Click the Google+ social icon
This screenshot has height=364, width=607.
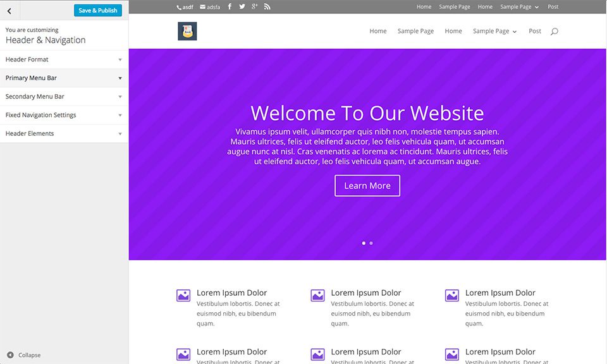click(254, 6)
